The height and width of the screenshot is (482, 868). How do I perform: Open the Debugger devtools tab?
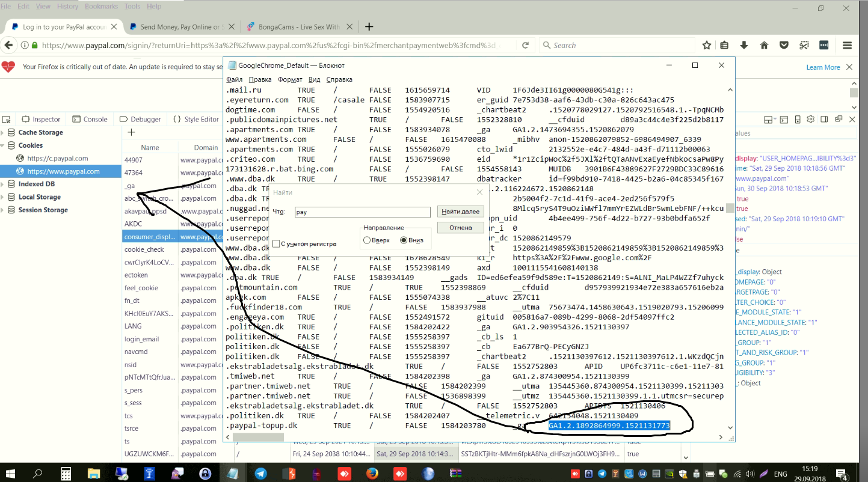[140, 119]
